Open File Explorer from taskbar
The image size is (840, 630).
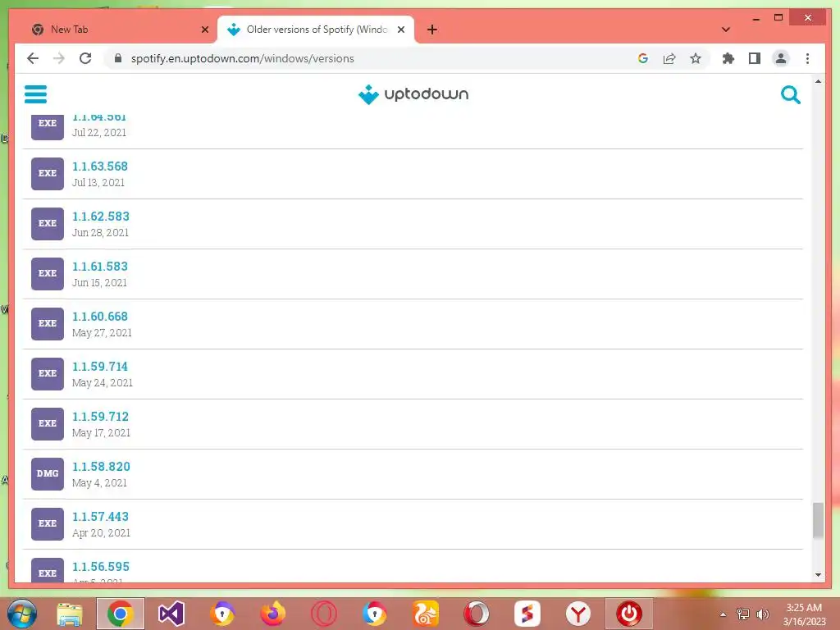(x=70, y=614)
